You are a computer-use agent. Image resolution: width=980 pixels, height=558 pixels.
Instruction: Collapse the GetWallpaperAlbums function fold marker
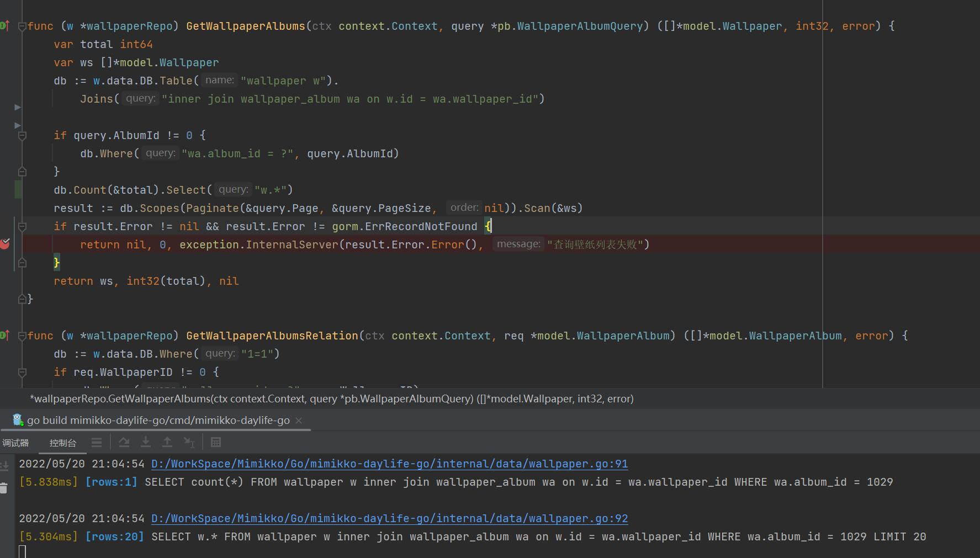(x=22, y=26)
